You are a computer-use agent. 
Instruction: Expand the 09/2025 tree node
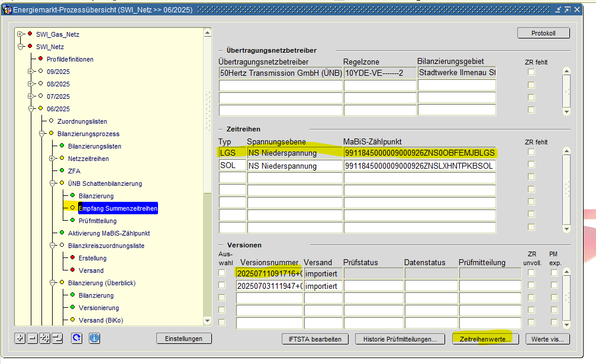(x=31, y=72)
